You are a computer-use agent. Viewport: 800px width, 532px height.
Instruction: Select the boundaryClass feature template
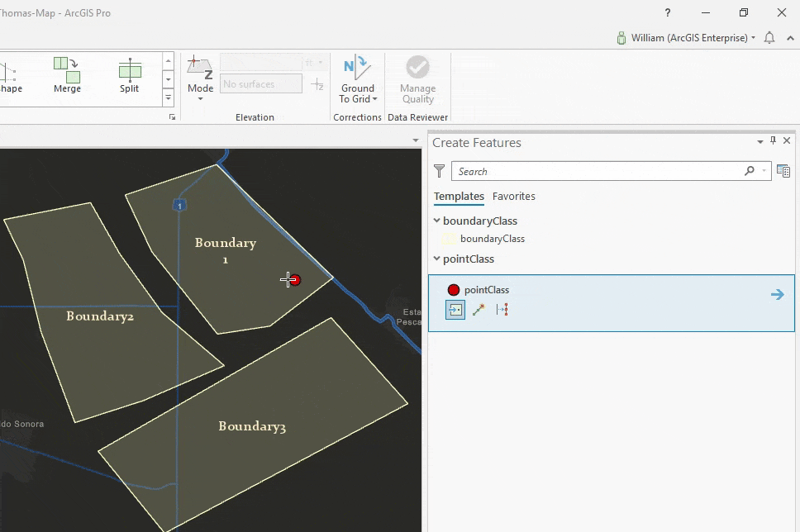492,239
